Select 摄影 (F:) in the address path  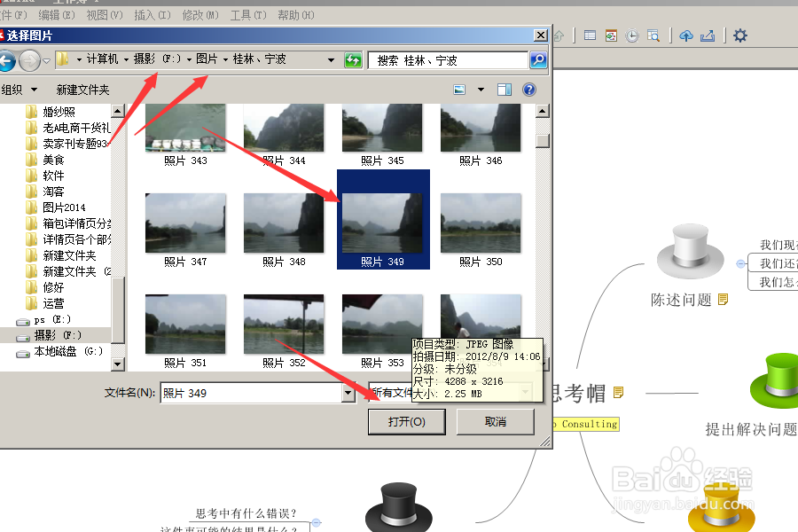[157, 59]
